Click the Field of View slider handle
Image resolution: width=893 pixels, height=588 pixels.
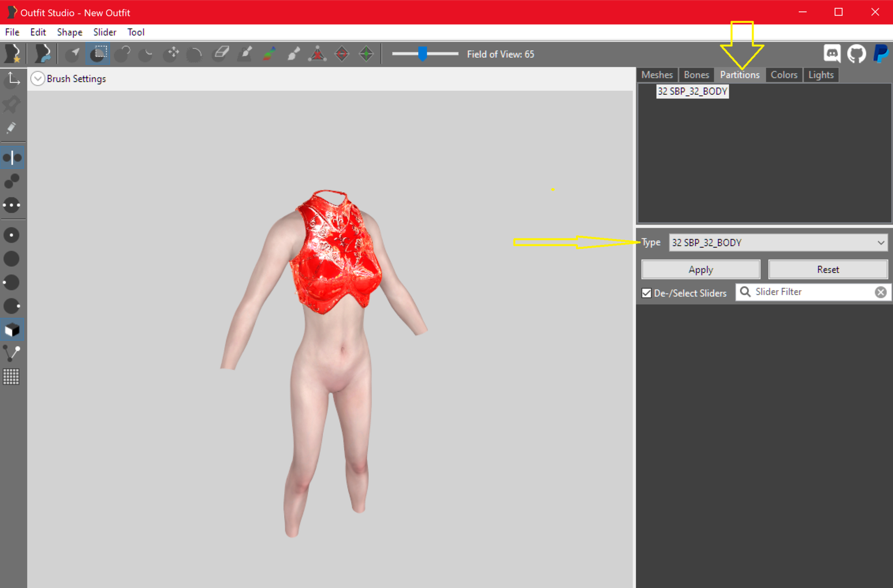click(x=422, y=53)
